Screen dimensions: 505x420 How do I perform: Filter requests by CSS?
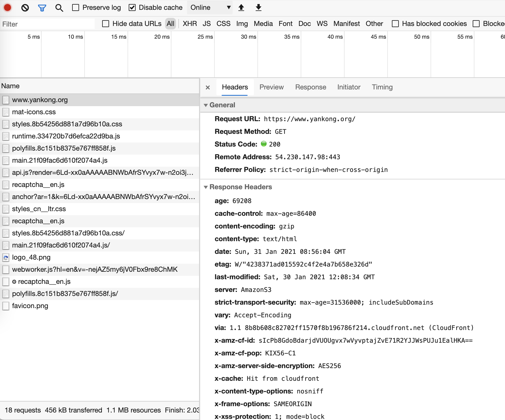pyautogui.click(x=223, y=24)
